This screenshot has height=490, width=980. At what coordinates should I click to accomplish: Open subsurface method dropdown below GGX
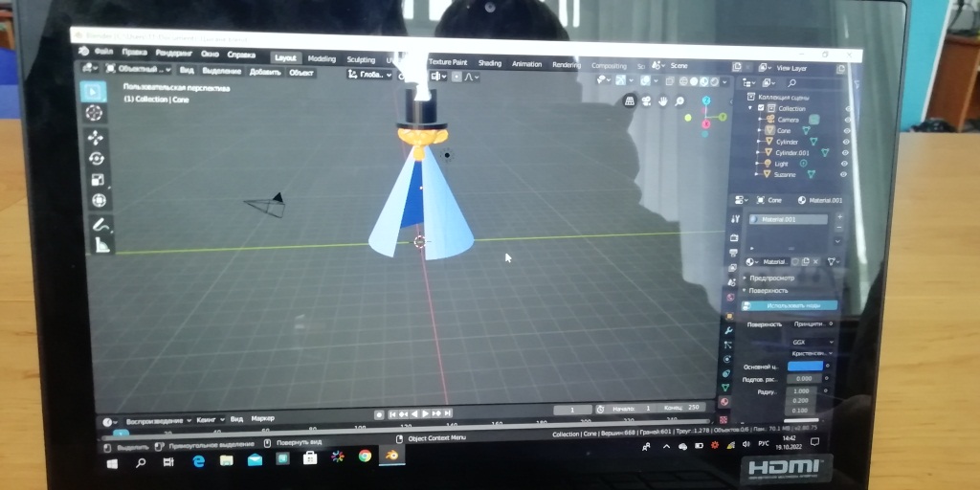coord(810,354)
